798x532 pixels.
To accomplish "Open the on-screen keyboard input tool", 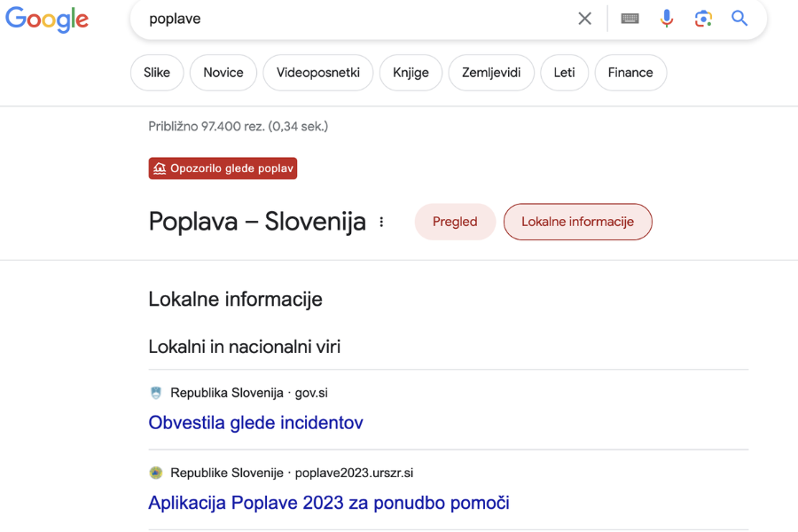I will [630, 19].
